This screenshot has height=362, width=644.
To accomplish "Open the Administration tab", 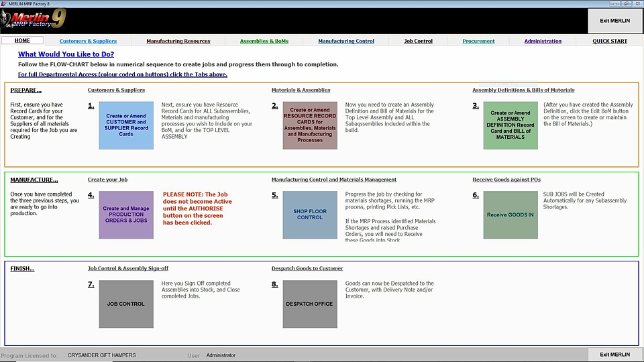I will tap(543, 41).
